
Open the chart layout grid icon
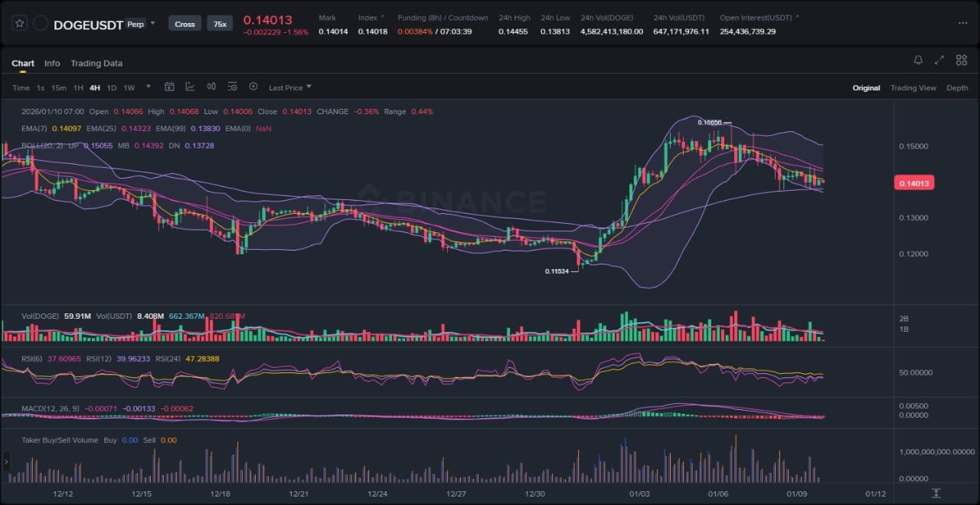[x=961, y=60]
